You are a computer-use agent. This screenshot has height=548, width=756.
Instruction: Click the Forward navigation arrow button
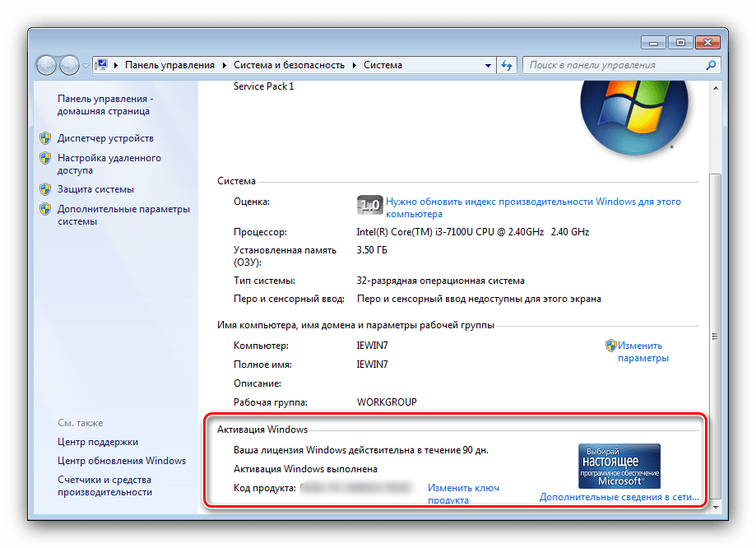(69, 65)
